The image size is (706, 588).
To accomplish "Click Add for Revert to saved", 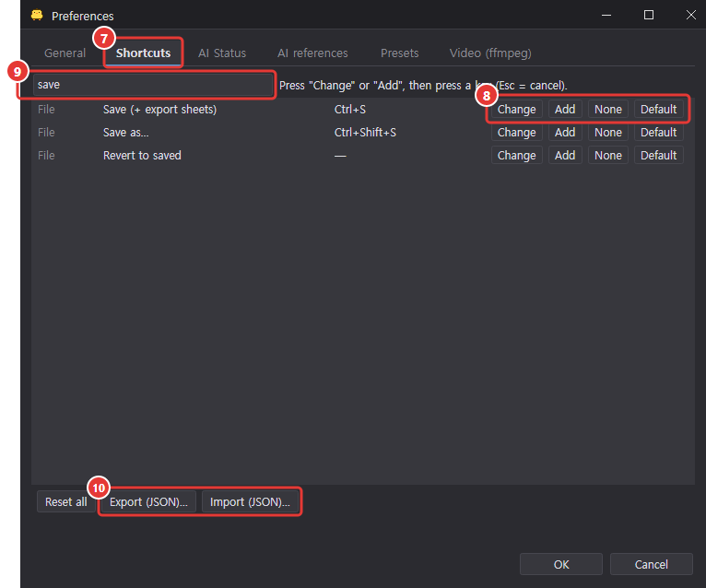I will [565, 156].
